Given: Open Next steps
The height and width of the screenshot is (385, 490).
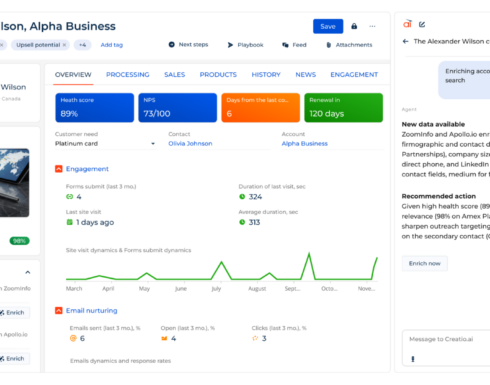Looking at the screenshot, I should tap(188, 44).
